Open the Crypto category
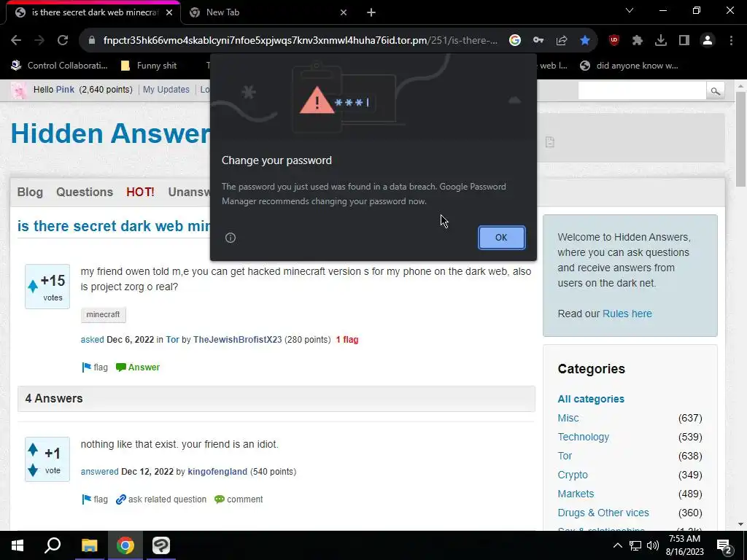747x560 pixels. 573,475
